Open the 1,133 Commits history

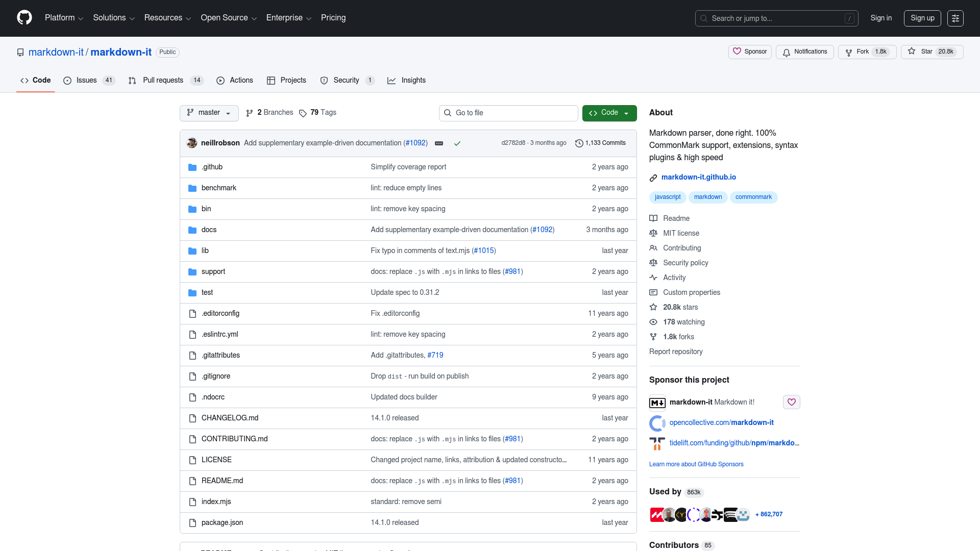click(x=600, y=143)
